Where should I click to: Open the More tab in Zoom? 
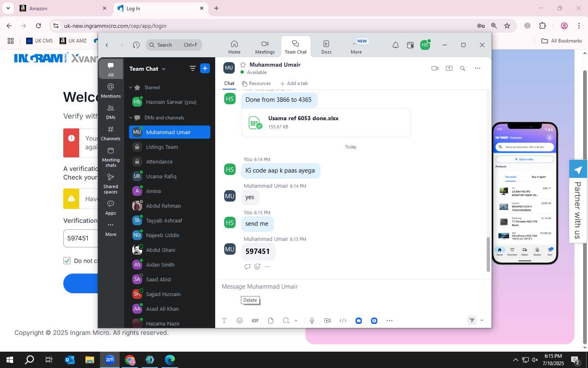coord(356,47)
